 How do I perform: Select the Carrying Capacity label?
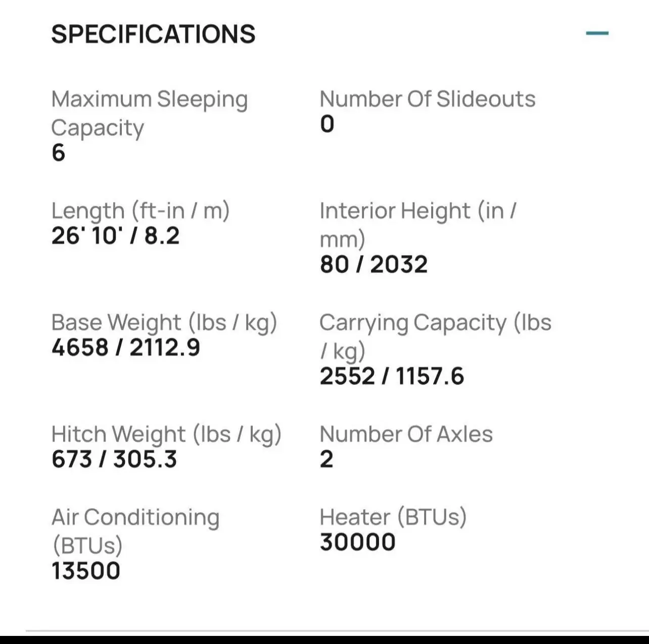[x=435, y=336]
